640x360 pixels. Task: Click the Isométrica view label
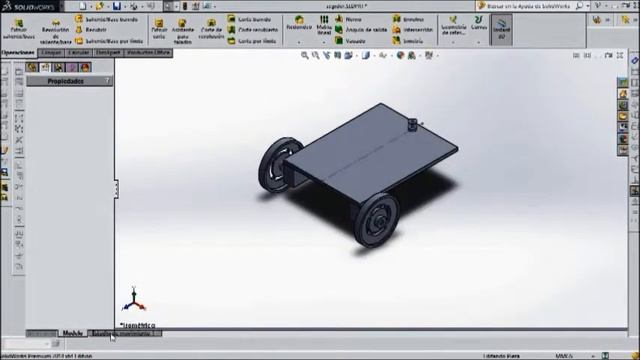(x=138, y=325)
